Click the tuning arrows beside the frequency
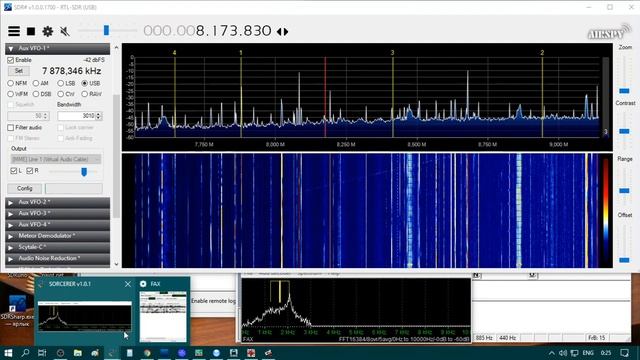Image resolution: width=640 pixels, height=360 pixels. pos(282,31)
